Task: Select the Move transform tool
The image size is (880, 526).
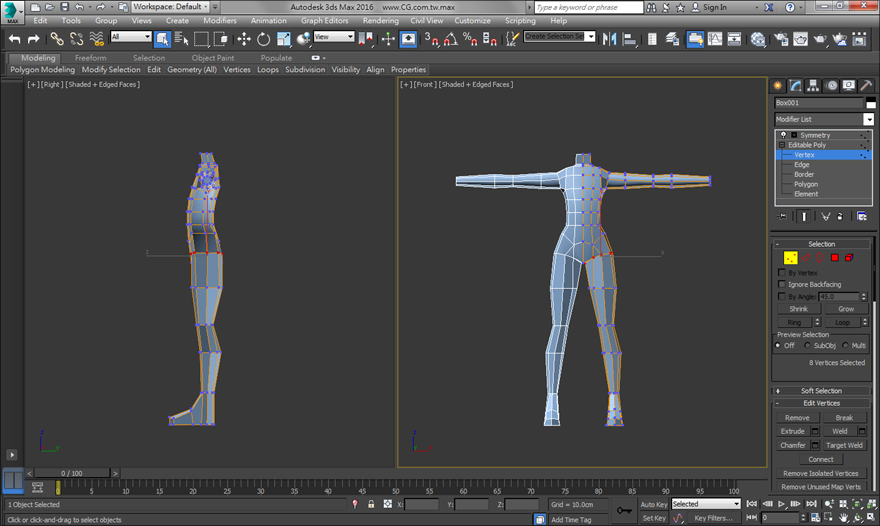Action: tap(244, 39)
